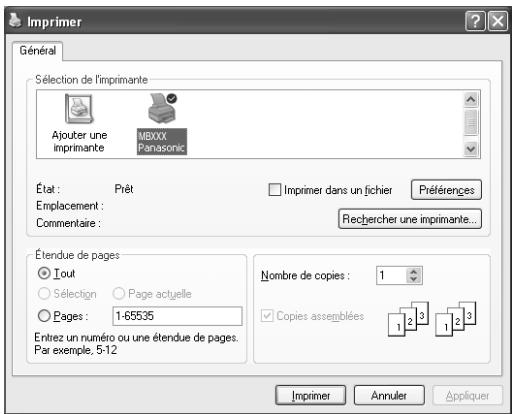The image size is (512, 414).
Task: Click Rechercher une imprimante button
Action: pos(410,219)
